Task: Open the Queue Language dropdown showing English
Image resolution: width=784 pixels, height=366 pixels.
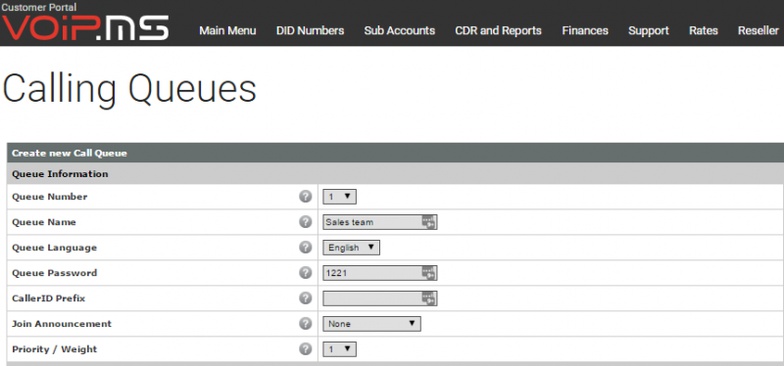Action: point(351,248)
